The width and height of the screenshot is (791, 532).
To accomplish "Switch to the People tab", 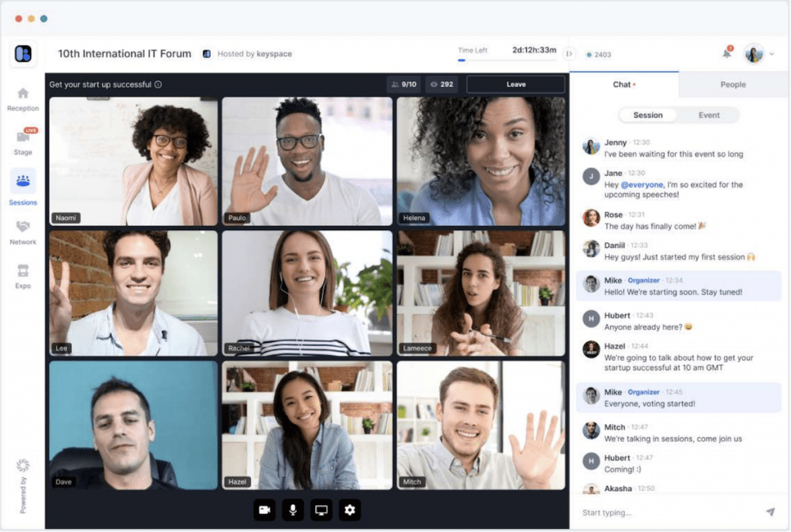I will (733, 84).
